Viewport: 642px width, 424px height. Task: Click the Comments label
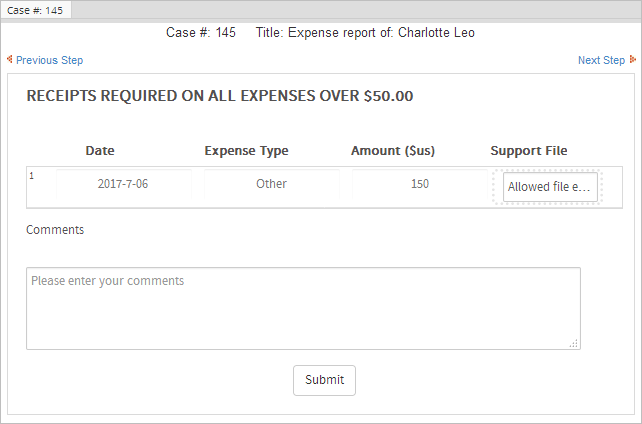tap(55, 230)
